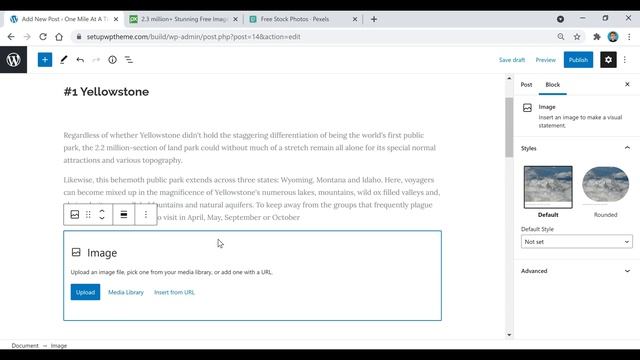The image size is (640, 360).
Task: Switch to the Block sidebar tab
Action: click(x=553, y=84)
